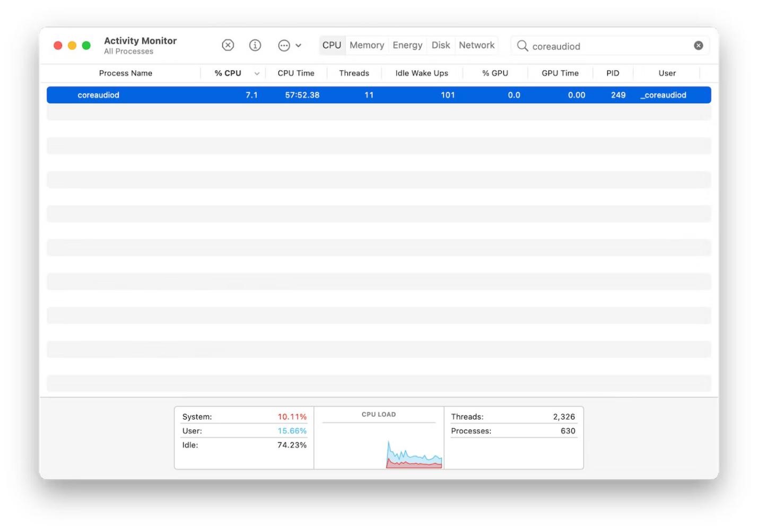Sort by CPU Time column header

296,73
